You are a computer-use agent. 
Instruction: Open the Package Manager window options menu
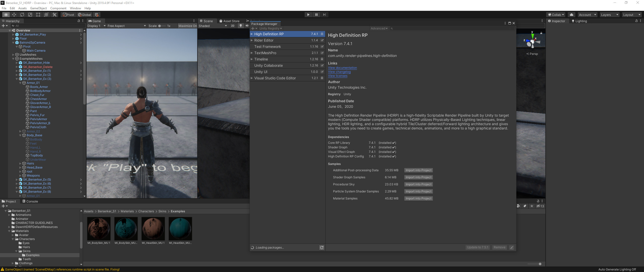coord(505,23)
